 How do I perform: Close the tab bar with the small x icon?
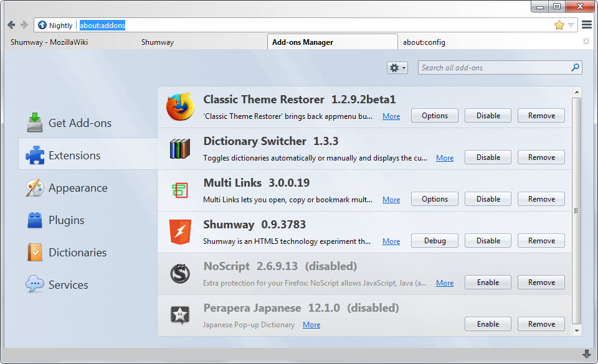(x=586, y=41)
